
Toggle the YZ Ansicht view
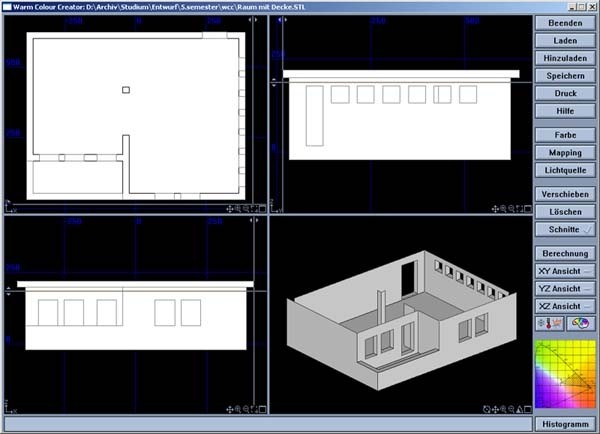565,288
